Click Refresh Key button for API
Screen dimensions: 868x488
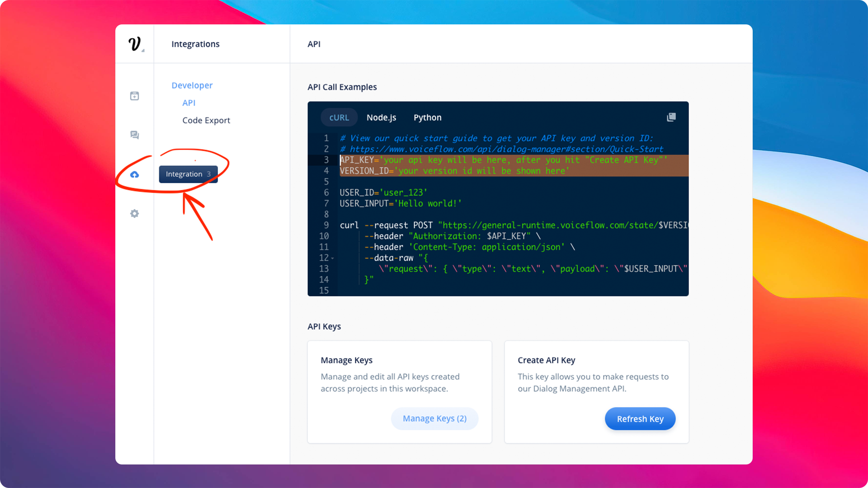click(640, 418)
